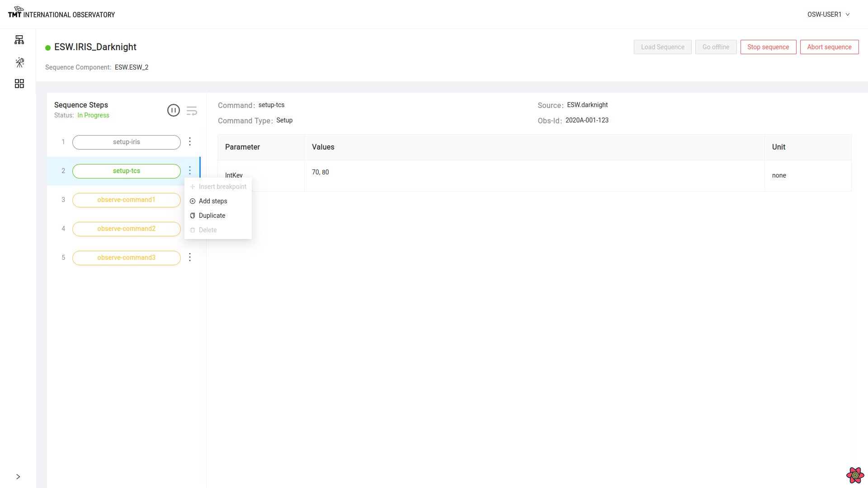The width and height of the screenshot is (868, 488).
Task: Select the observe-command3 step
Action: (x=127, y=258)
